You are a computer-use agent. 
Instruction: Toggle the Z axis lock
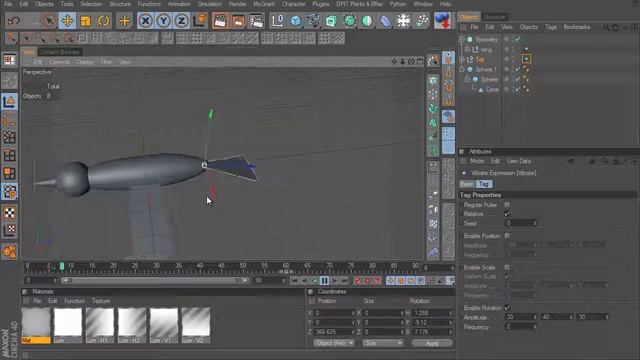tap(181, 21)
